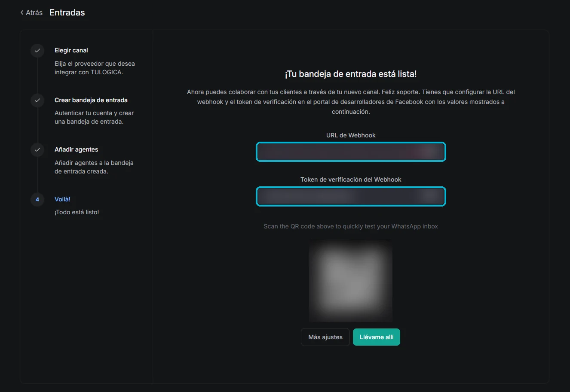Click the checkmark icon for Añadir agentes
This screenshot has width=570, height=392.
pyautogui.click(x=37, y=150)
